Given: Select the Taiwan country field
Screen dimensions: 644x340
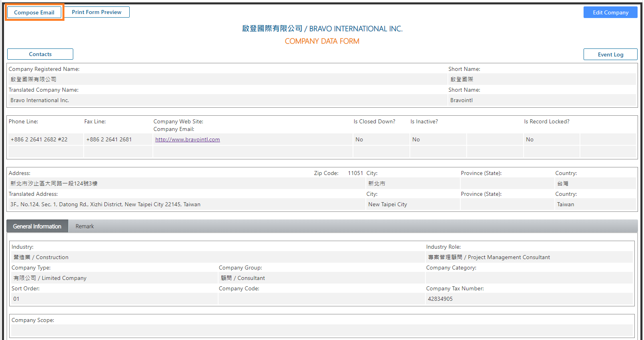Looking at the screenshot, I should (x=595, y=205).
